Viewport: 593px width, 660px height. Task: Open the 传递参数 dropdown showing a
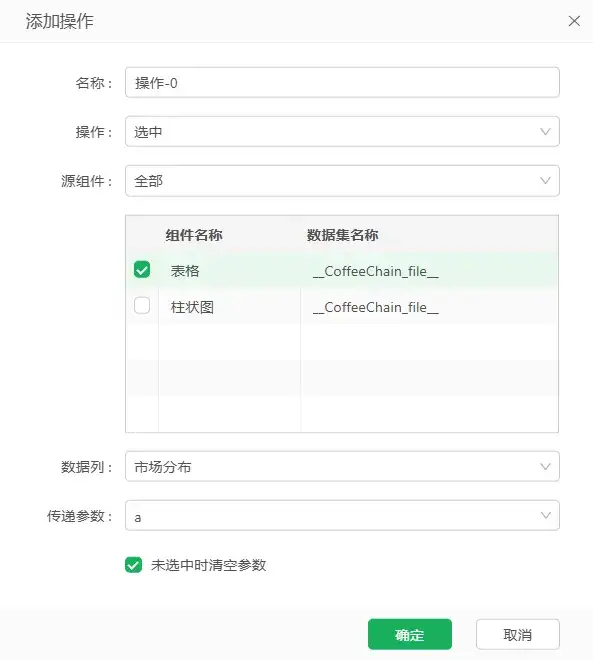342,515
